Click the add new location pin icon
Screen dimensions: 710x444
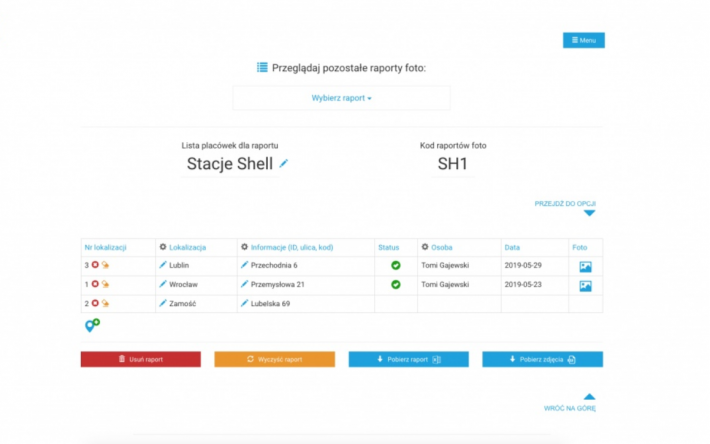pos(92,325)
